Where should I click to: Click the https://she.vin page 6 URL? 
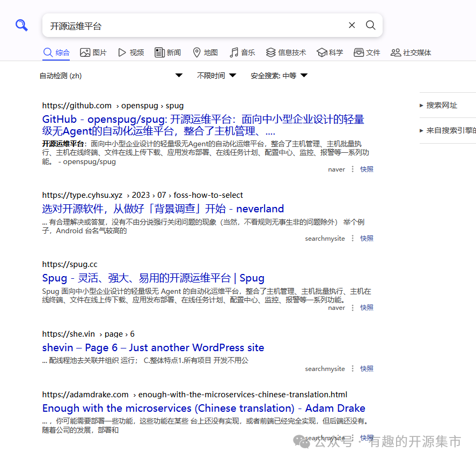[89, 334]
